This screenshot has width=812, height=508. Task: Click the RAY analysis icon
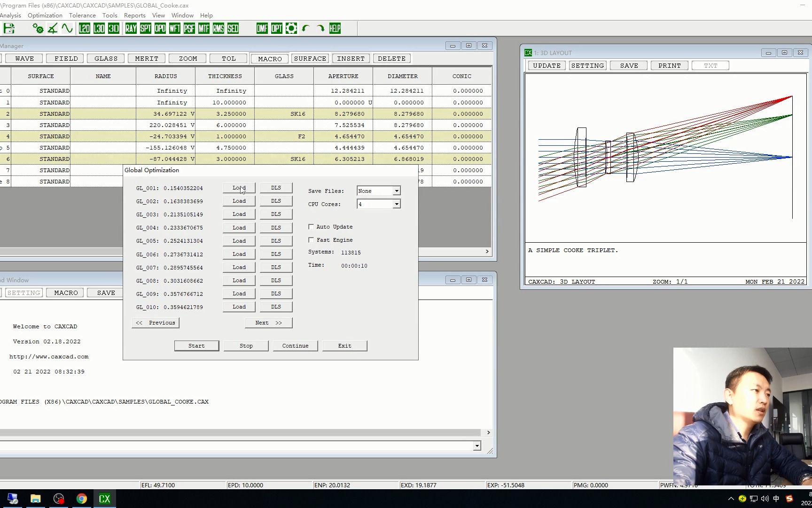[x=131, y=28]
